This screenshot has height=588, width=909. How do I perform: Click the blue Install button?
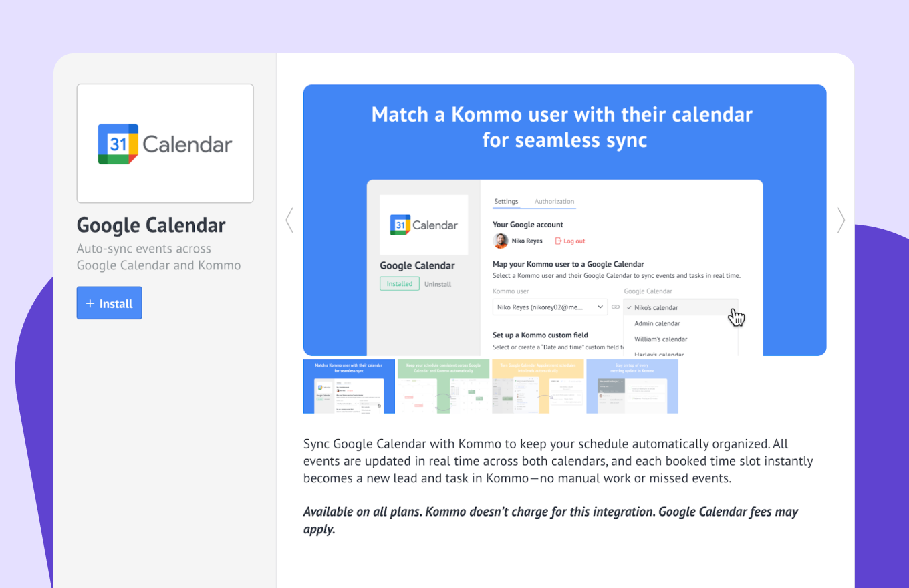[x=110, y=303]
